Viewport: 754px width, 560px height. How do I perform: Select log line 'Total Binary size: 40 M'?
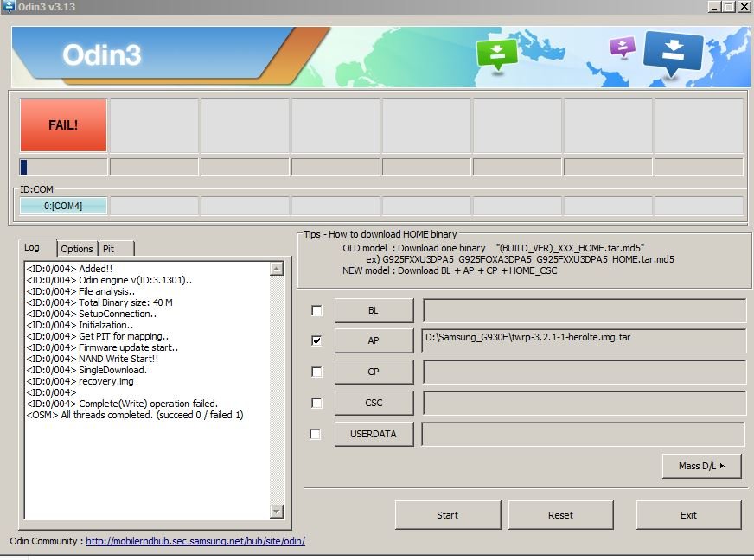click(x=99, y=302)
